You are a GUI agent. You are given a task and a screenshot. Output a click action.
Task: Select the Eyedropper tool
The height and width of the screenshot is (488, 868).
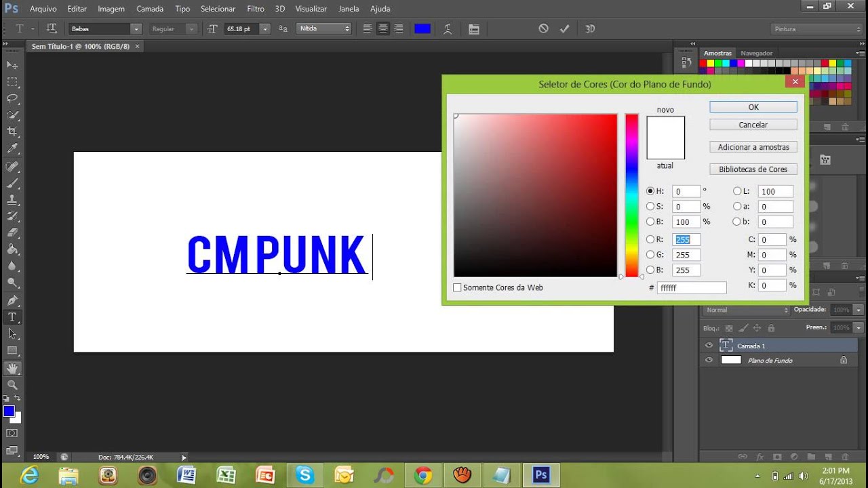click(x=12, y=148)
